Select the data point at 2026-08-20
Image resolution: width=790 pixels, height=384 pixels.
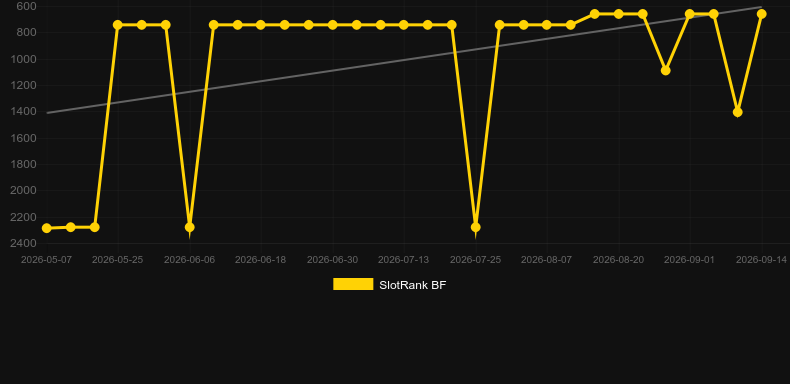(618, 14)
